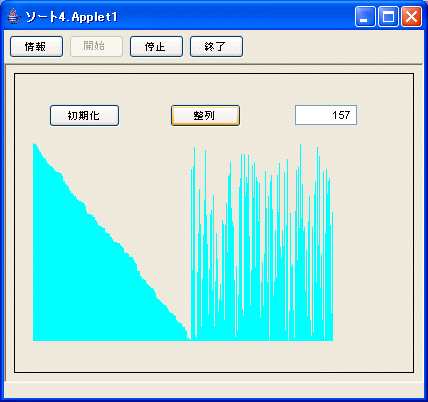Click the rightmost bar of the chart

tap(332, 277)
